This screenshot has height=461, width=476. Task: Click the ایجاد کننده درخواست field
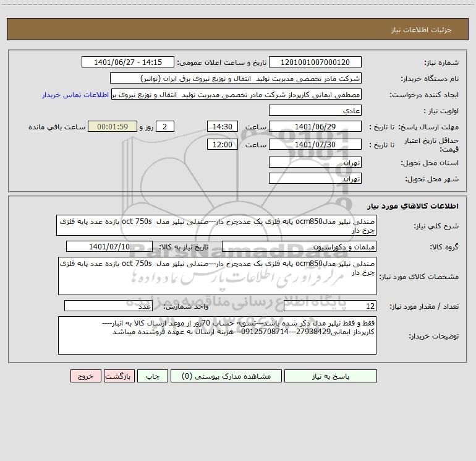coord(236,94)
